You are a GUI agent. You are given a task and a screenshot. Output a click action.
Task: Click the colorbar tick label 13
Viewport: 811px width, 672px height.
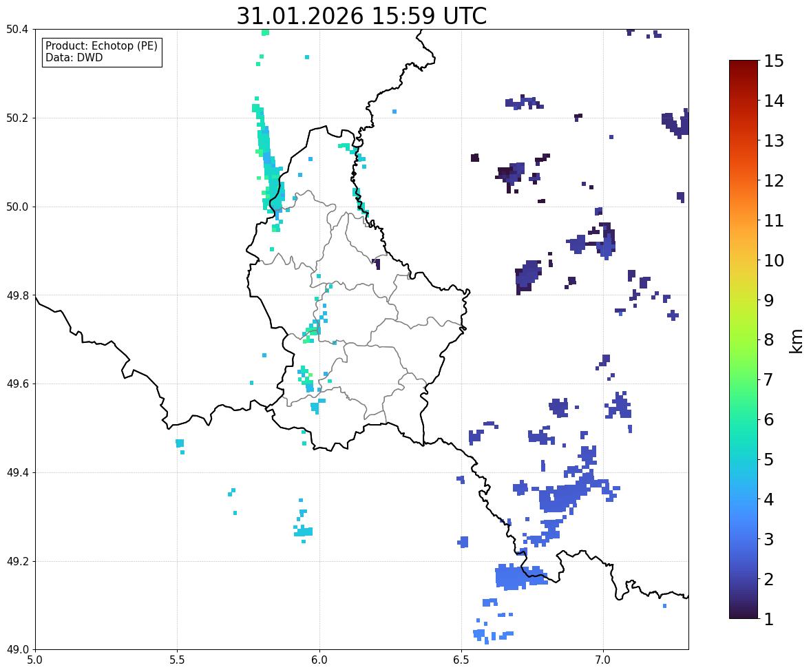point(774,140)
